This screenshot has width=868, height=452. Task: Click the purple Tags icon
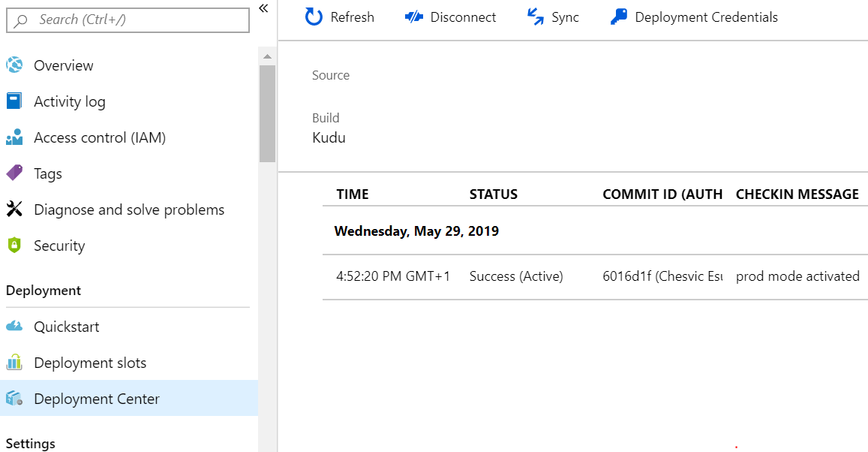tap(14, 173)
